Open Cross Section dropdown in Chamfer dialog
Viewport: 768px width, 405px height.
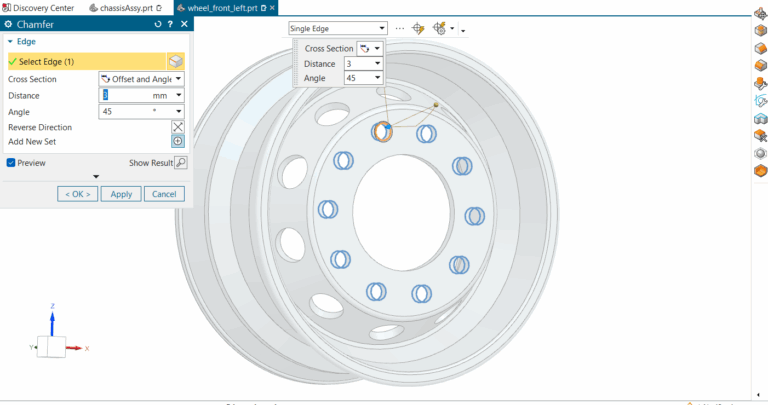point(141,79)
